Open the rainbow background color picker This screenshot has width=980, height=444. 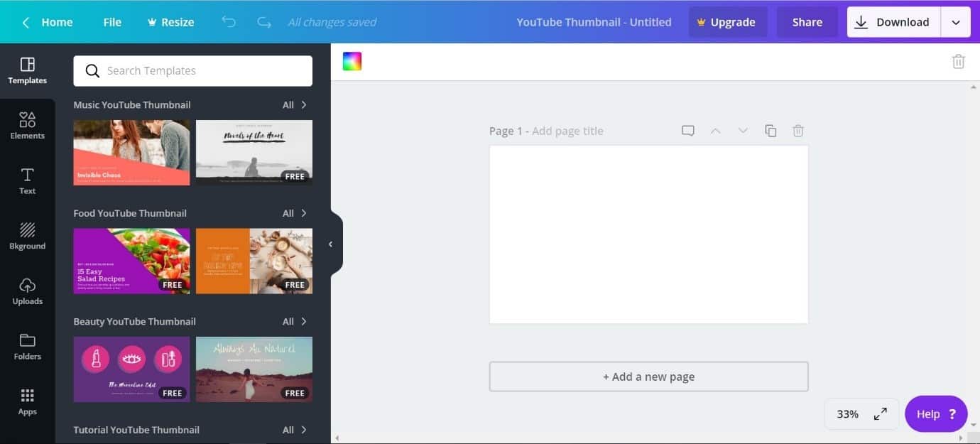pos(352,61)
